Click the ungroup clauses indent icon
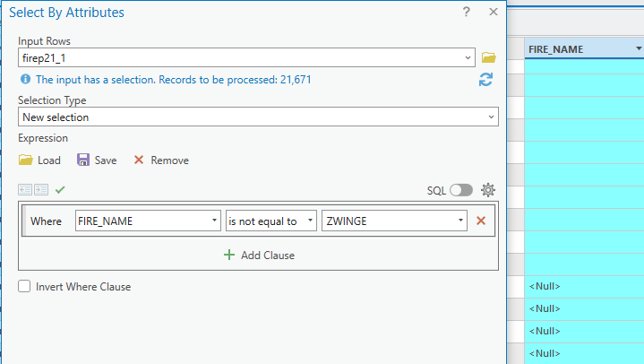The width and height of the screenshot is (644, 364). (x=25, y=189)
